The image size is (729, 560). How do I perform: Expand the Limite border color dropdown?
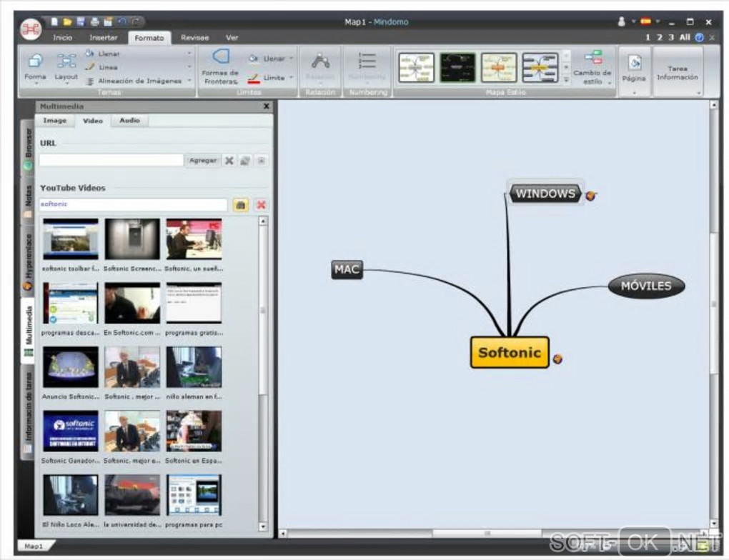point(292,78)
